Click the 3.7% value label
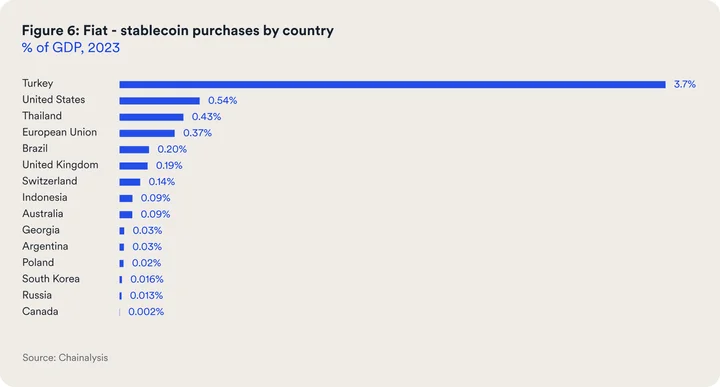This screenshot has height=387, width=720. tap(685, 84)
